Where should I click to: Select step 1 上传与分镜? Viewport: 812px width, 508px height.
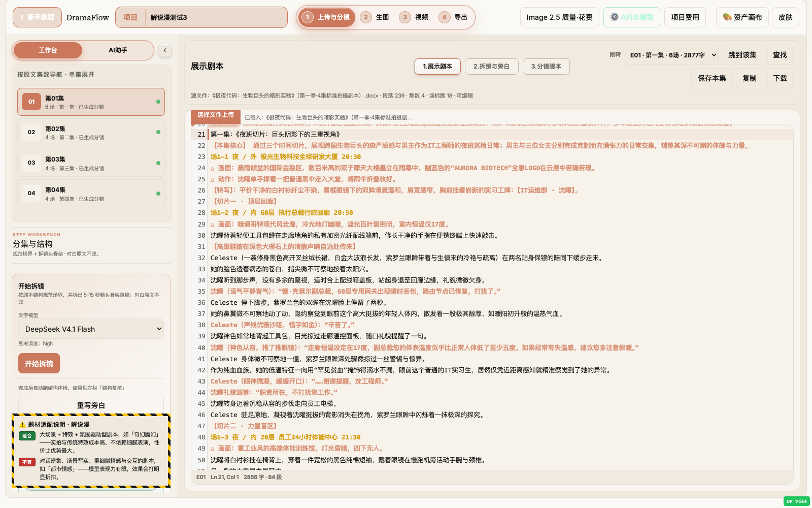pyautogui.click(x=327, y=17)
